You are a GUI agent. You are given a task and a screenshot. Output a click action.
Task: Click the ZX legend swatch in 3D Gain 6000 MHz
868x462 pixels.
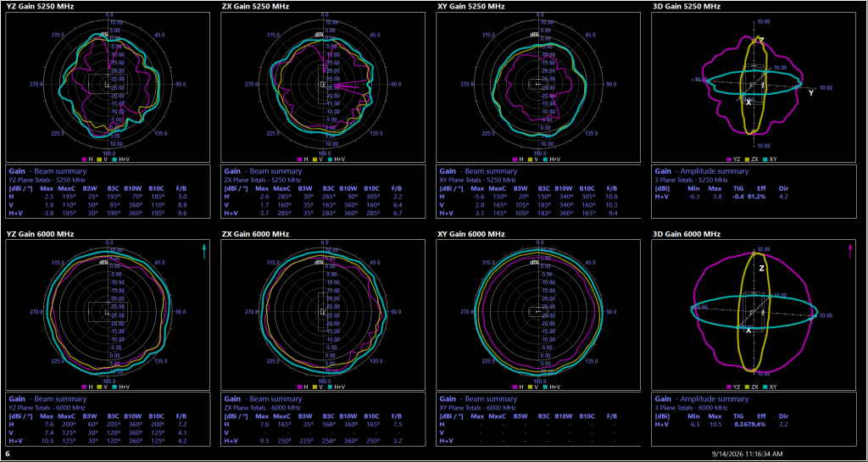pos(747,387)
